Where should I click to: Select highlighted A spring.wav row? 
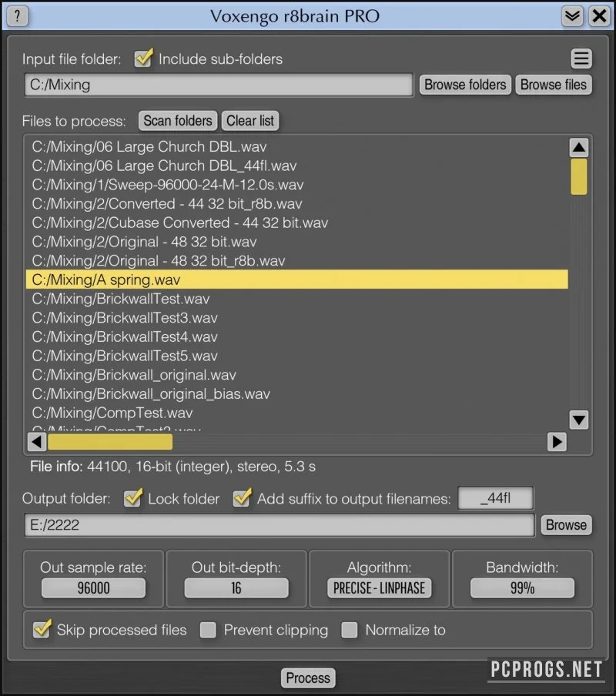pyautogui.click(x=296, y=279)
